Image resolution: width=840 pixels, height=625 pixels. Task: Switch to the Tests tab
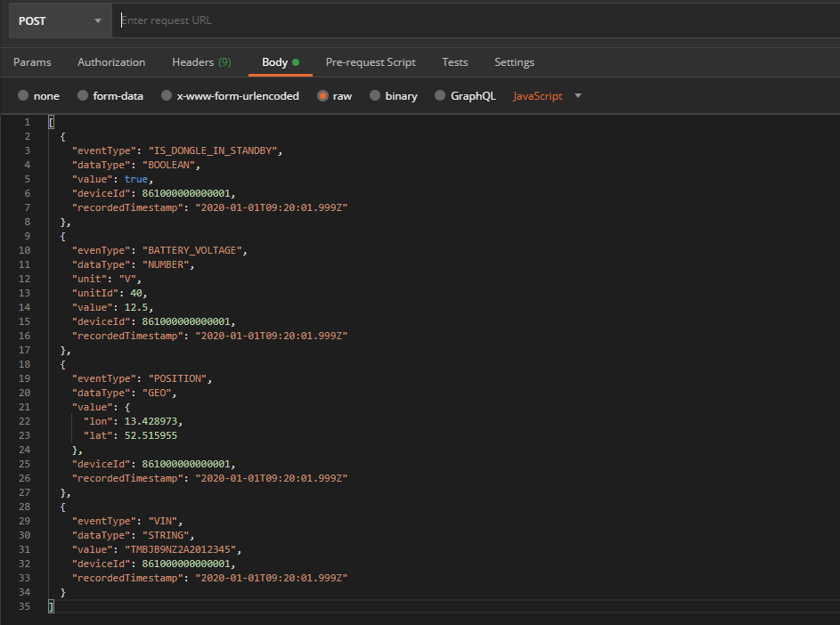pos(454,62)
